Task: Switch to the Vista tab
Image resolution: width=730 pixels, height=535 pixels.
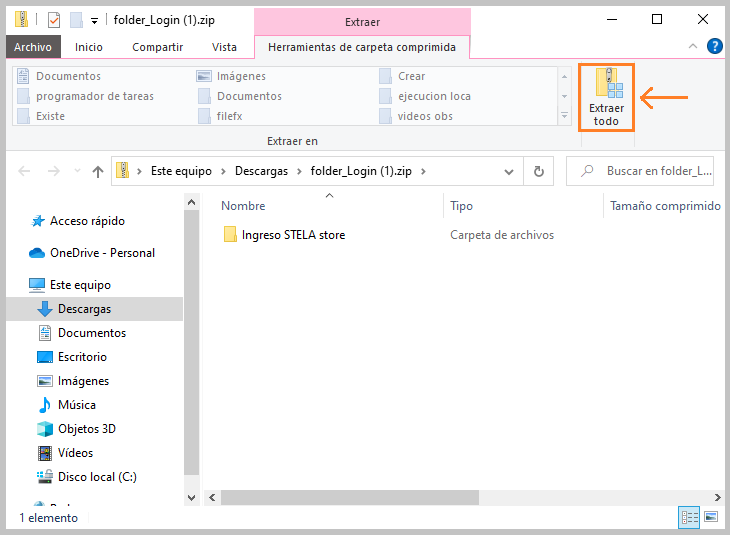Action: (224, 47)
